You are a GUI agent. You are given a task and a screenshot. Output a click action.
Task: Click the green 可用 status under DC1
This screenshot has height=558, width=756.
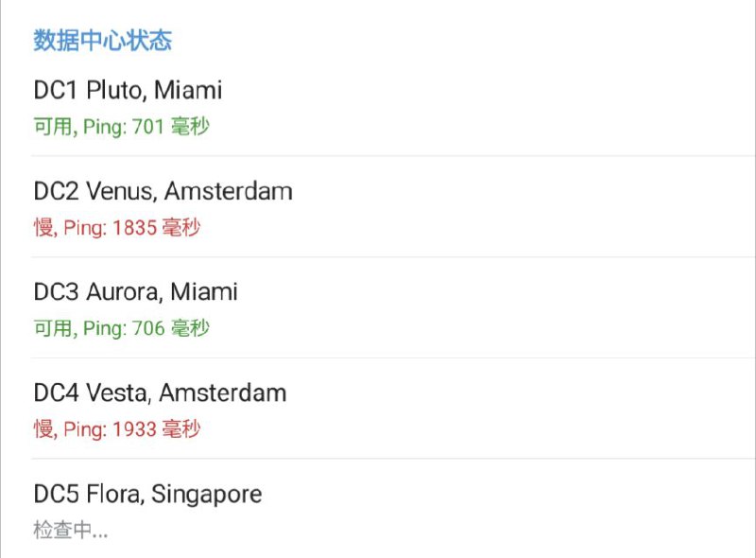pyautogui.click(x=53, y=127)
